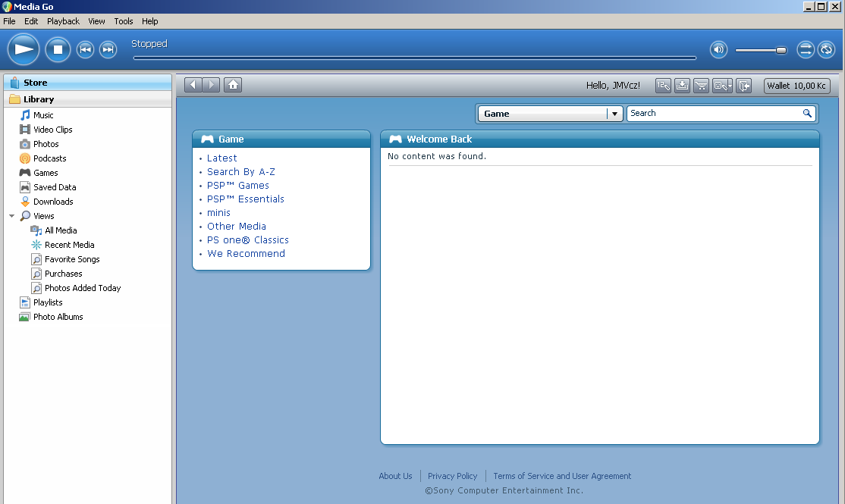
Task: Click the magnifier search icon
Action: 807,113
